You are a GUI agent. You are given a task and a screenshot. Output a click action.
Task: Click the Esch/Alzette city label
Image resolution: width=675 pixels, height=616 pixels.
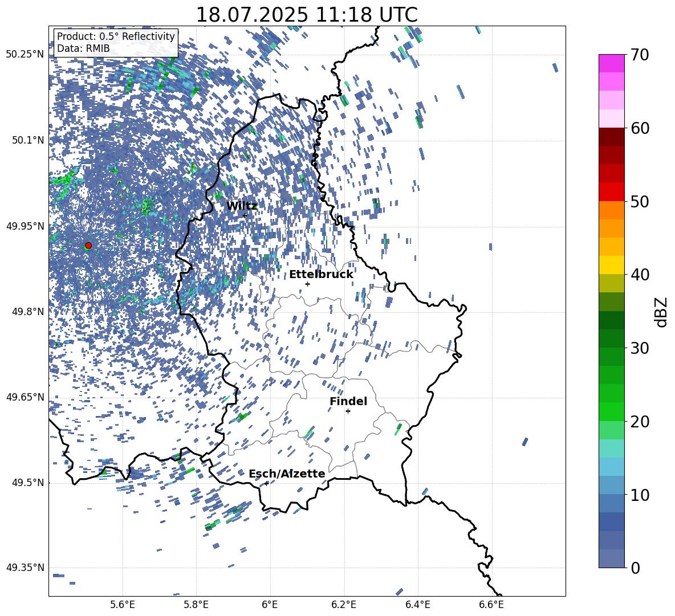point(287,474)
